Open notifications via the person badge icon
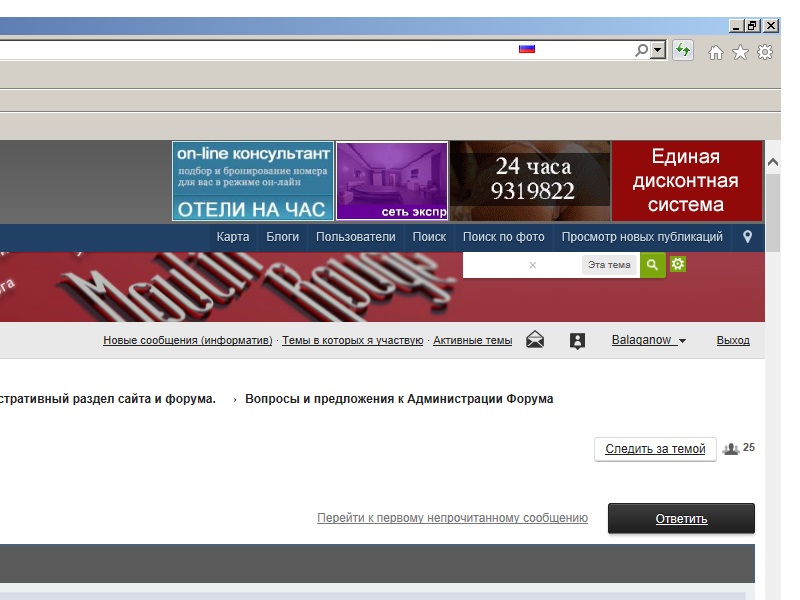This screenshot has height=600, width=800. coord(577,340)
